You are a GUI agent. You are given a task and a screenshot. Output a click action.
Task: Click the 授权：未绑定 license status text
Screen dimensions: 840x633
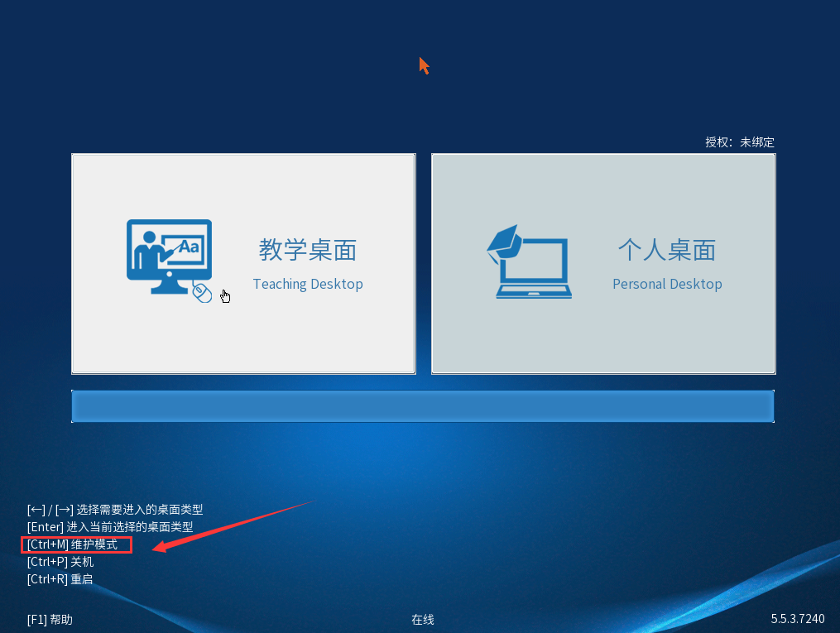(739, 142)
